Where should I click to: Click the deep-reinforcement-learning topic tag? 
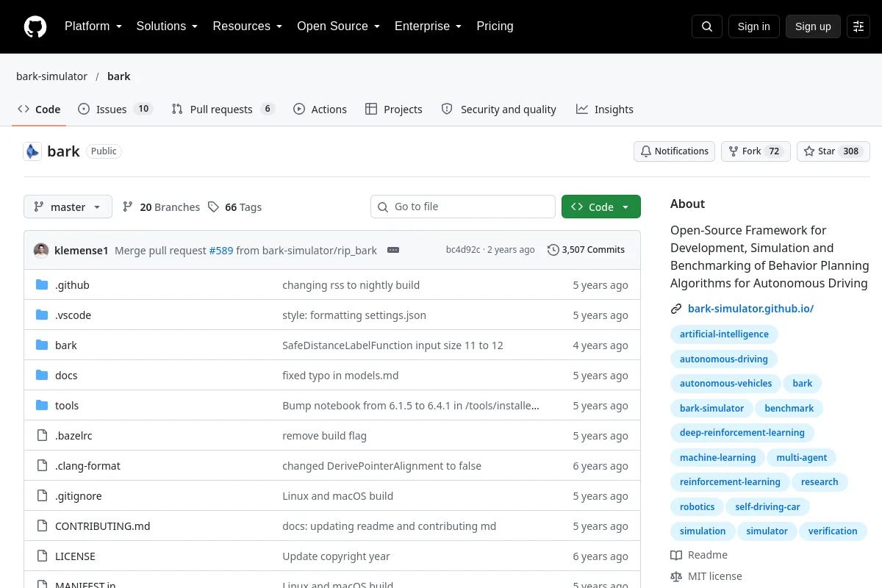point(742,433)
